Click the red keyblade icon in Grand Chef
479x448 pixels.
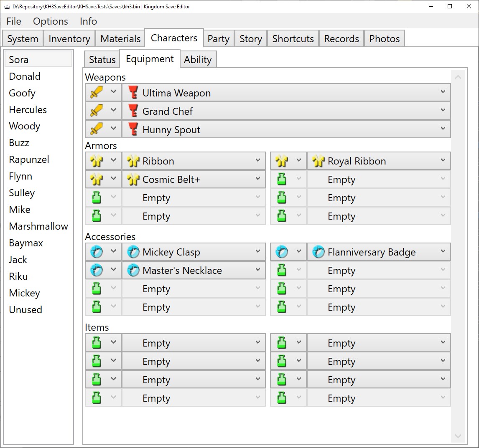click(133, 111)
